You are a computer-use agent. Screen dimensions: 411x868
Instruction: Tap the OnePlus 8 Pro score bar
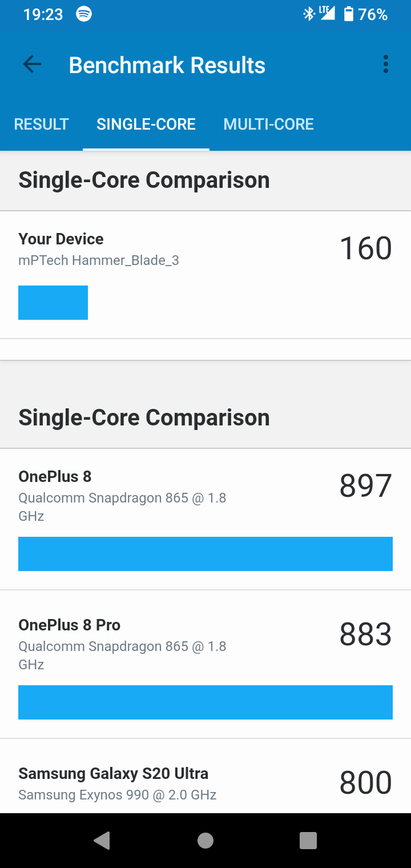tap(205, 702)
